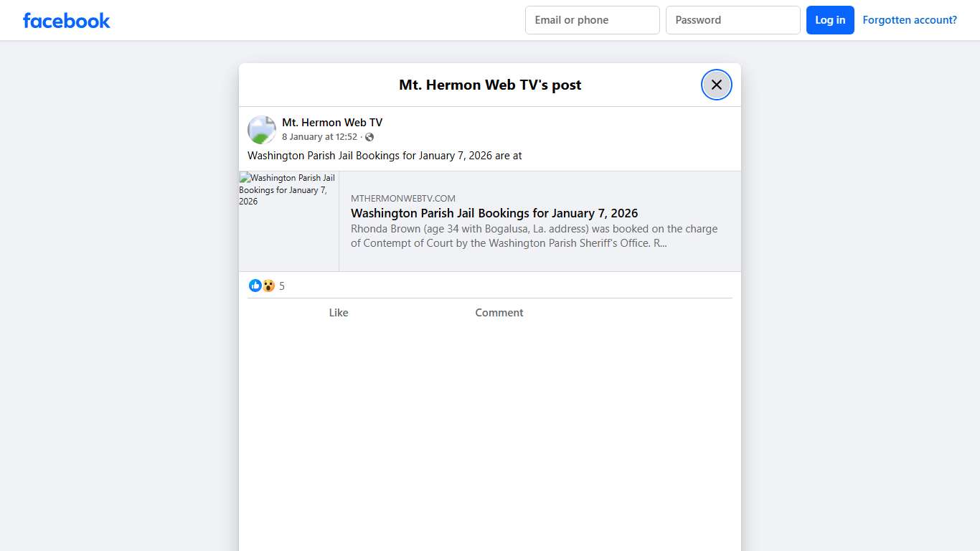The image size is (980, 551).
Task: Focus the Password field
Action: coord(732,20)
